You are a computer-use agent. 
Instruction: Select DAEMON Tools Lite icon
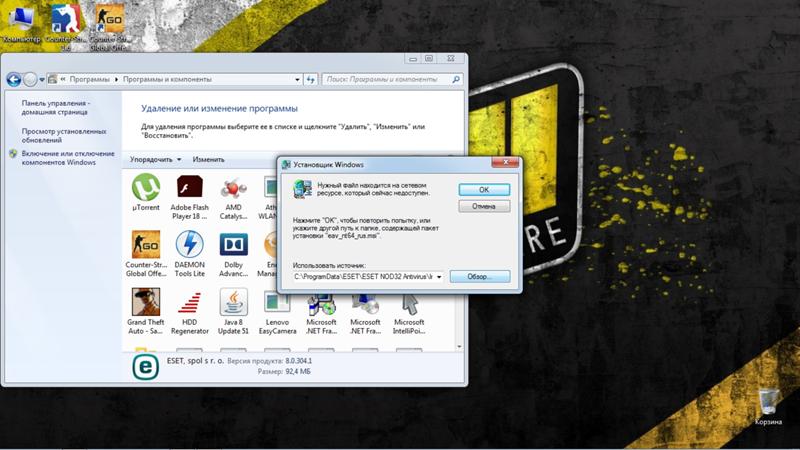(x=189, y=244)
